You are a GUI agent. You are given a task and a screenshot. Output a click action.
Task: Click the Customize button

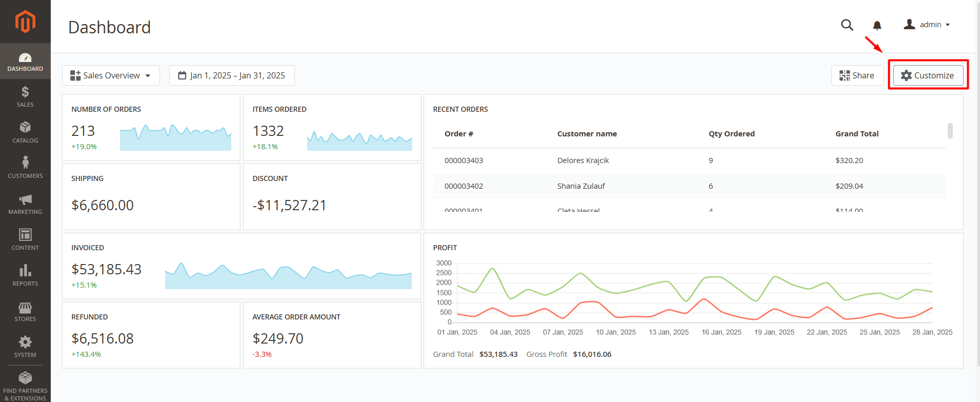click(928, 75)
